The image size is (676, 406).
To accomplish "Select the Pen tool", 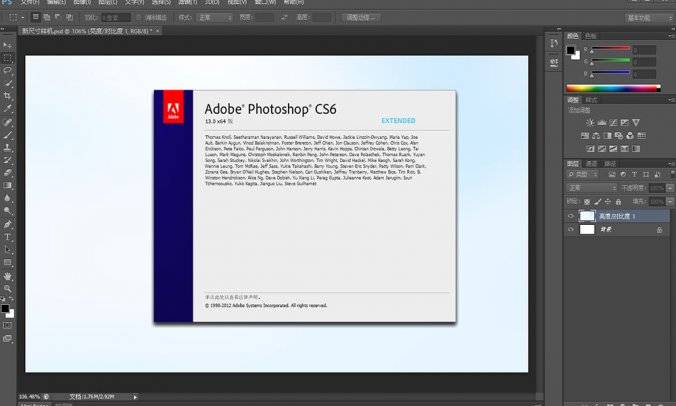I will [x=7, y=224].
